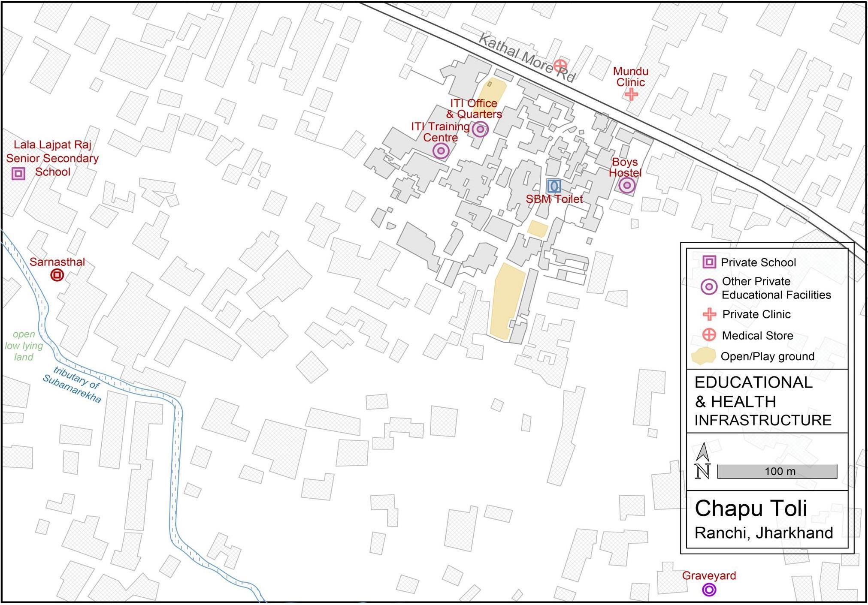Click the ITI Training Centre marker icon
Screen dimensions: 868x605
(441, 151)
